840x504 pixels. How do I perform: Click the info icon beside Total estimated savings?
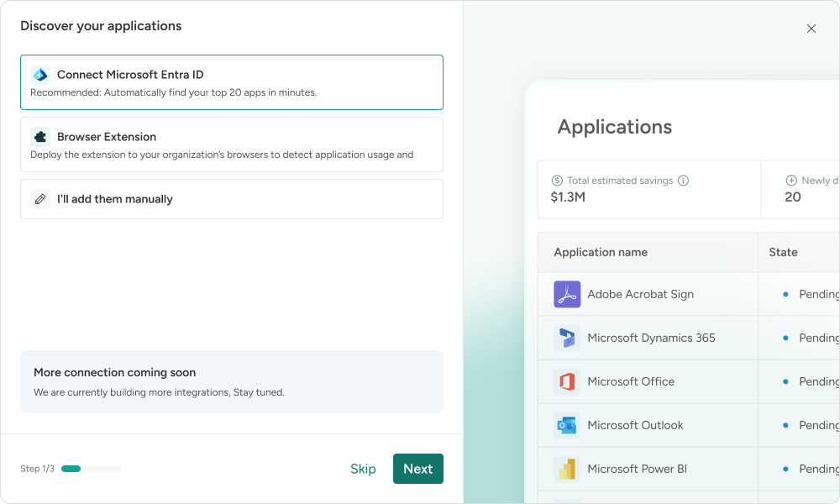pyautogui.click(x=683, y=181)
